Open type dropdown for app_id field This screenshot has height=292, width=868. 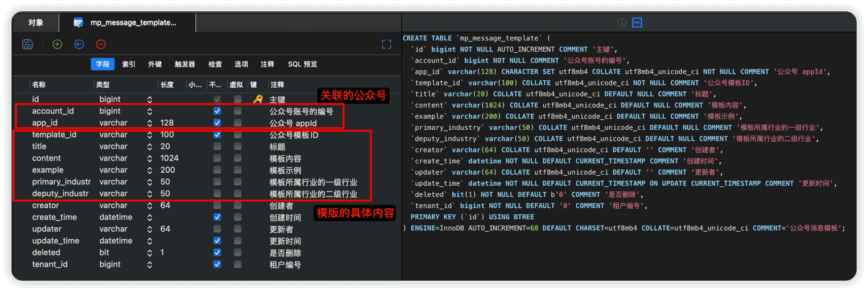click(150, 123)
